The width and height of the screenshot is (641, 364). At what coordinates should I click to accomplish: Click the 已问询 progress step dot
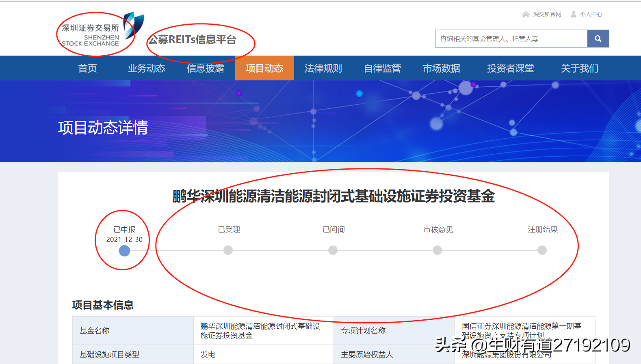(333, 250)
